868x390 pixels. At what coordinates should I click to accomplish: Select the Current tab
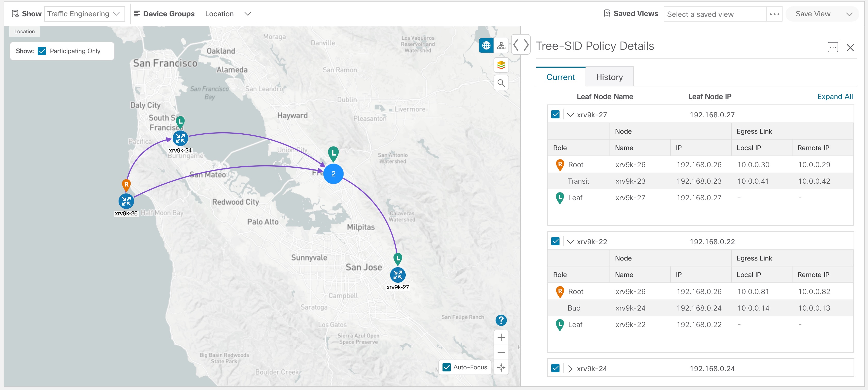click(561, 77)
